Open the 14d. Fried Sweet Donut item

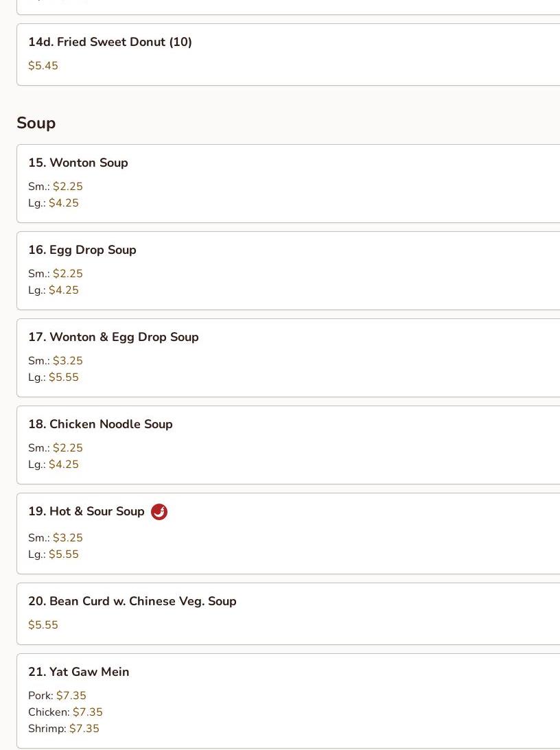(110, 43)
